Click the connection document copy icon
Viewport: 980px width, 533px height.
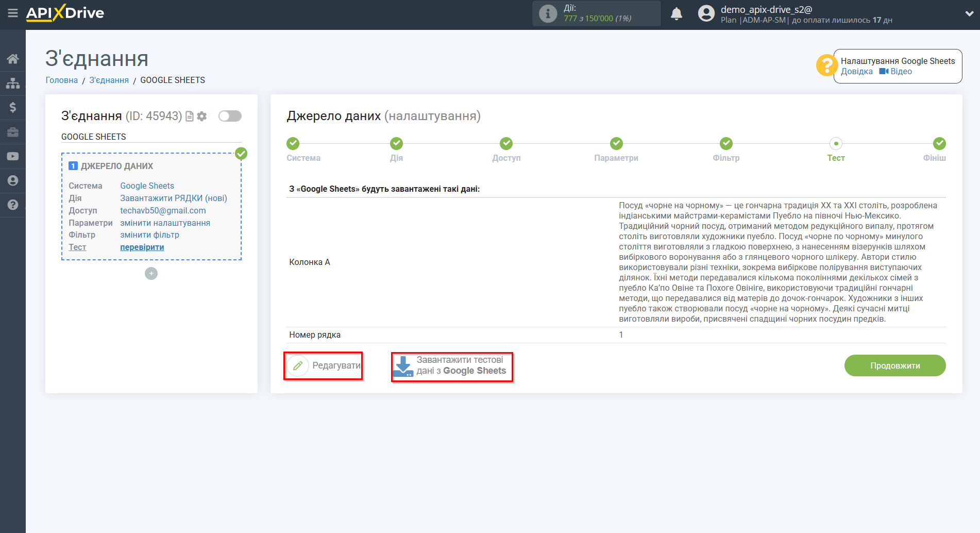coord(190,116)
